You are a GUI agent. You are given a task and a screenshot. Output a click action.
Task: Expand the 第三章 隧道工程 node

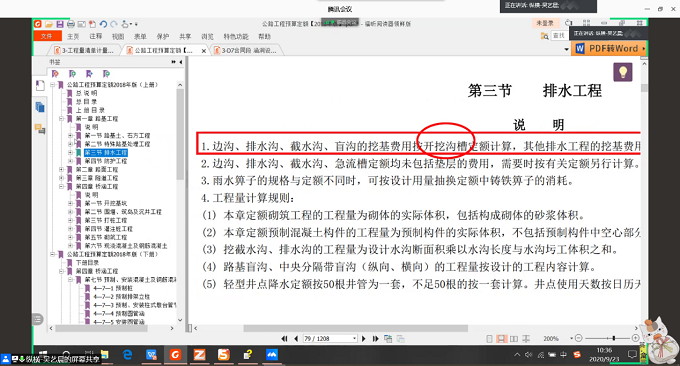pyautogui.click(x=61, y=178)
